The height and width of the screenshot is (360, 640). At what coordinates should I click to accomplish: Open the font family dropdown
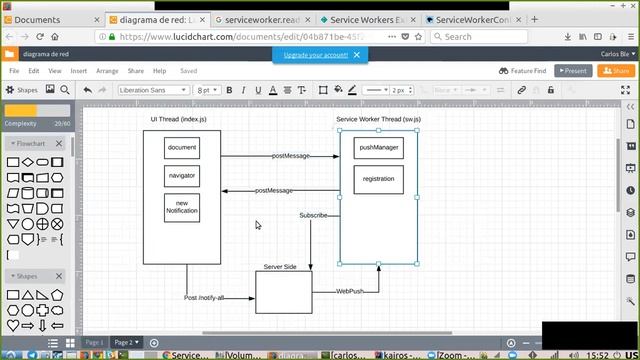[153, 90]
